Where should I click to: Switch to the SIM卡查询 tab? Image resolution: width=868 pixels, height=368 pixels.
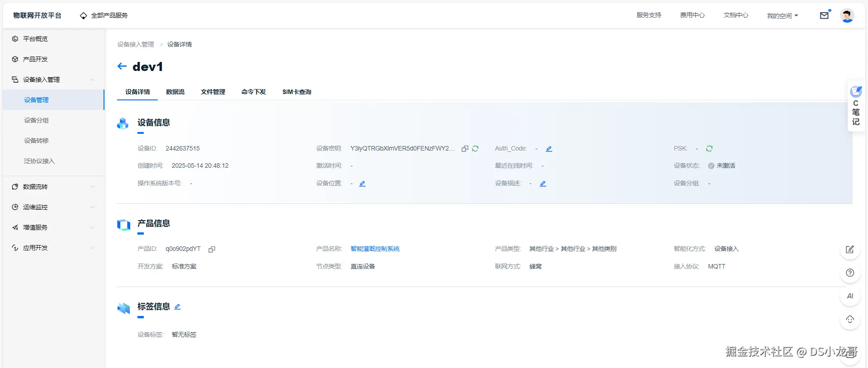tap(297, 92)
